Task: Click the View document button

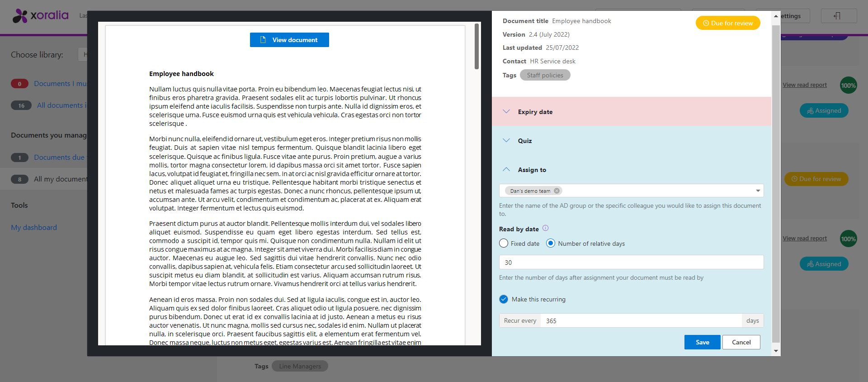Action: tap(289, 40)
